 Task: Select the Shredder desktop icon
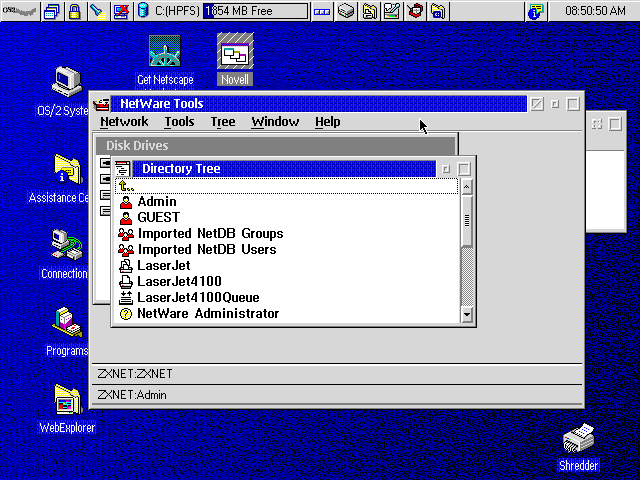[578, 439]
